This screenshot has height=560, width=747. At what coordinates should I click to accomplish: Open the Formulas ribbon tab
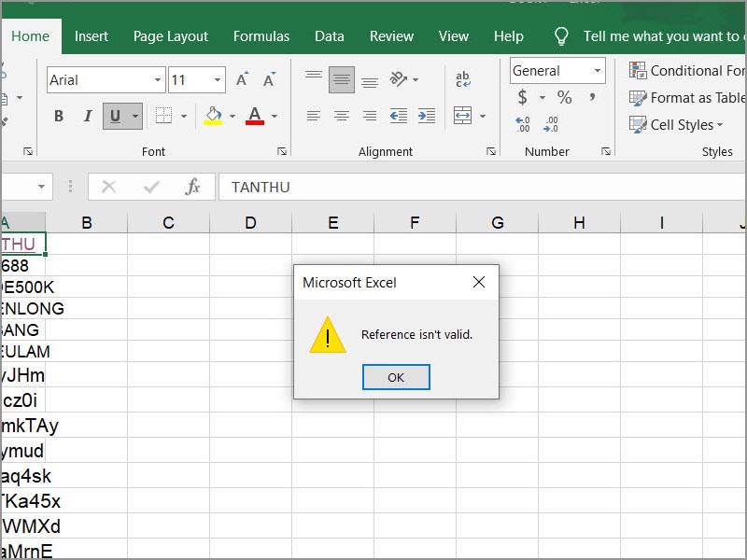point(261,36)
